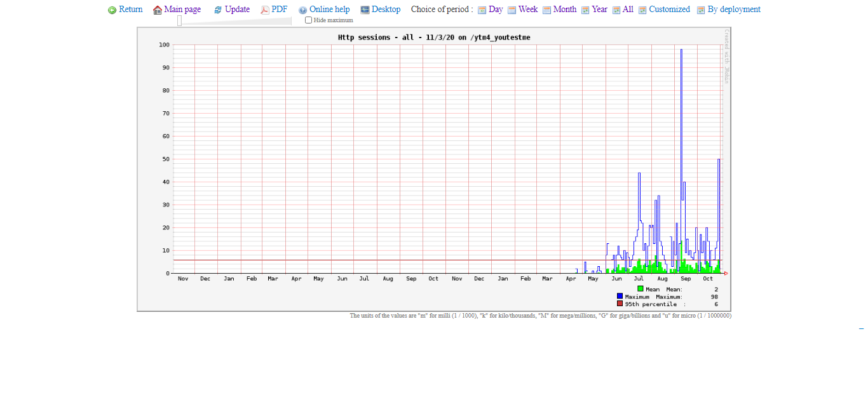Click the blue Maximum legend swatch
Image resolution: width=868 pixels, height=397 pixels.
point(620,297)
